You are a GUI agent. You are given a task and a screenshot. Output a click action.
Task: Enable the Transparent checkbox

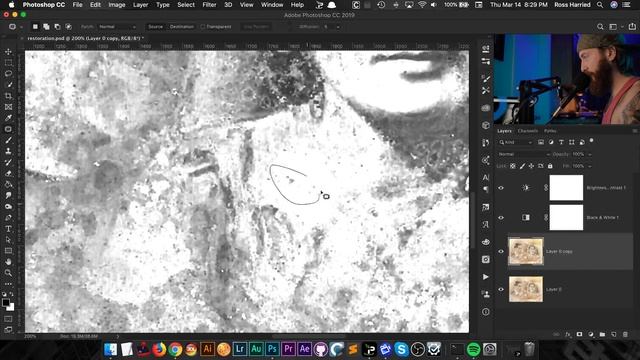point(202,27)
